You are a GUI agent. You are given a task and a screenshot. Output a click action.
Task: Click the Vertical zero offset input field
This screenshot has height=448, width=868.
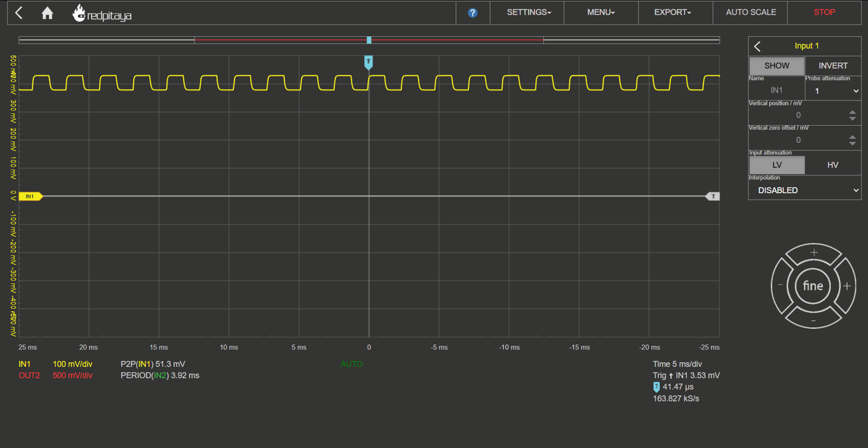coord(799,140)
